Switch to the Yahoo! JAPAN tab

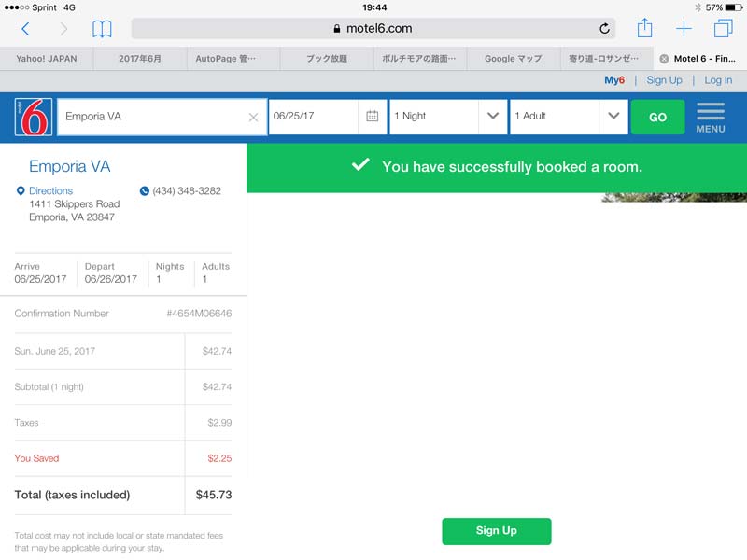(x=46, y=59)
